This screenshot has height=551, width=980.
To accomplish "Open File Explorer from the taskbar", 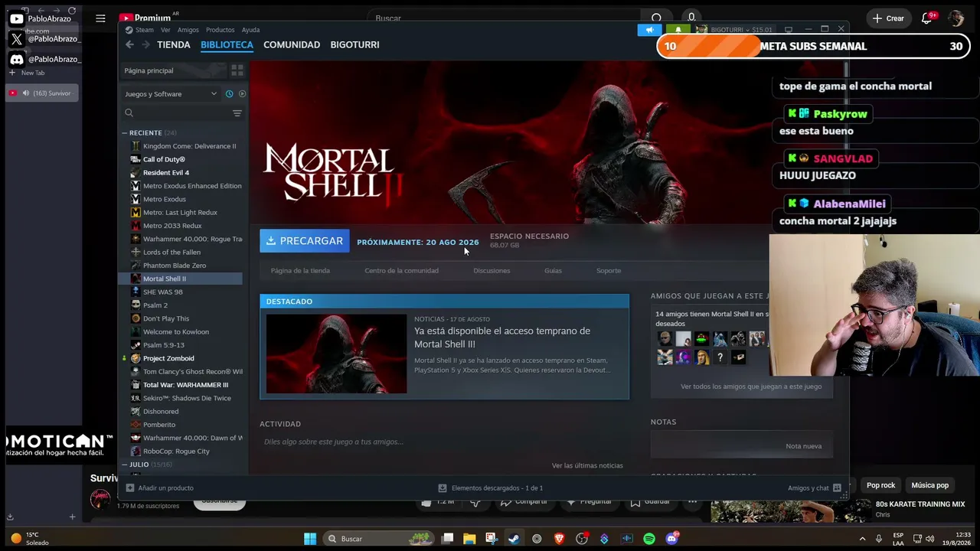I will point(469,539).
